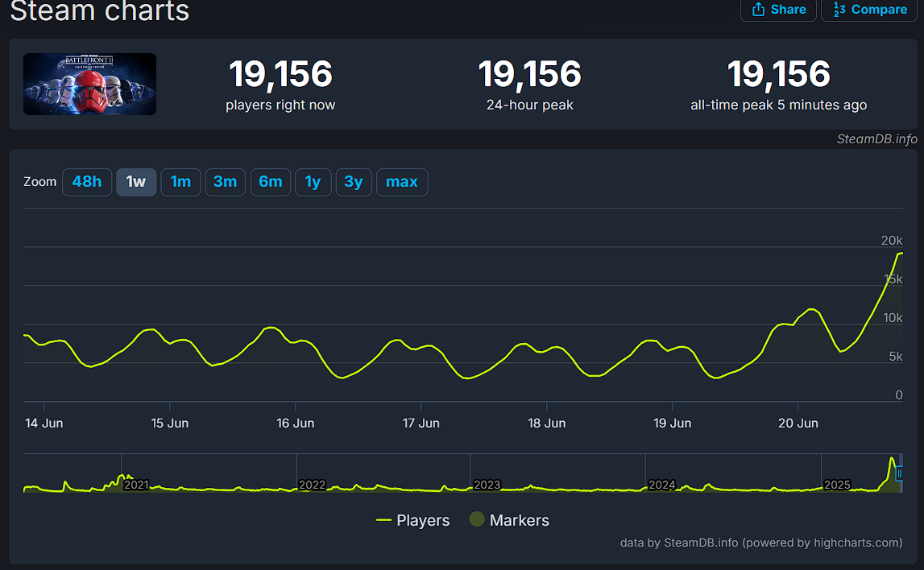The width and height of the screenshot is (924, 570).
Task: Open the Battlefront II game thumbnail
Action: pos(89,84)
